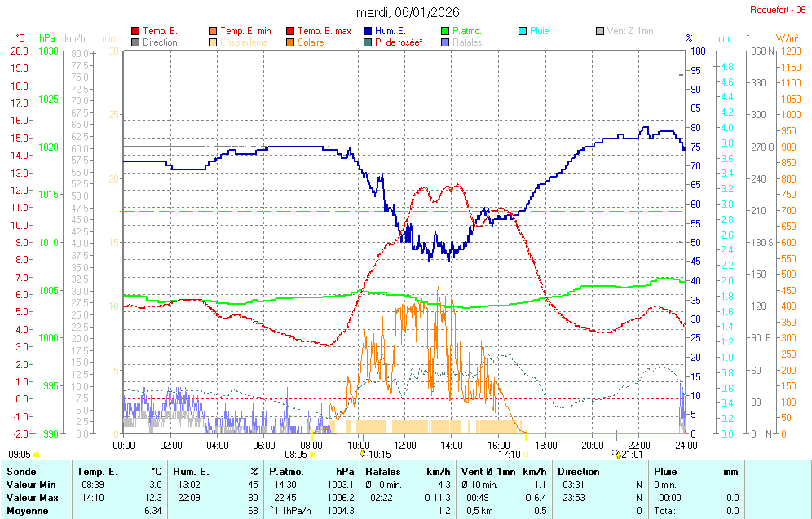Click the gray Vent Ø 1mn legend icon
This screenshot has width=812, height=519.
point(600,31)
